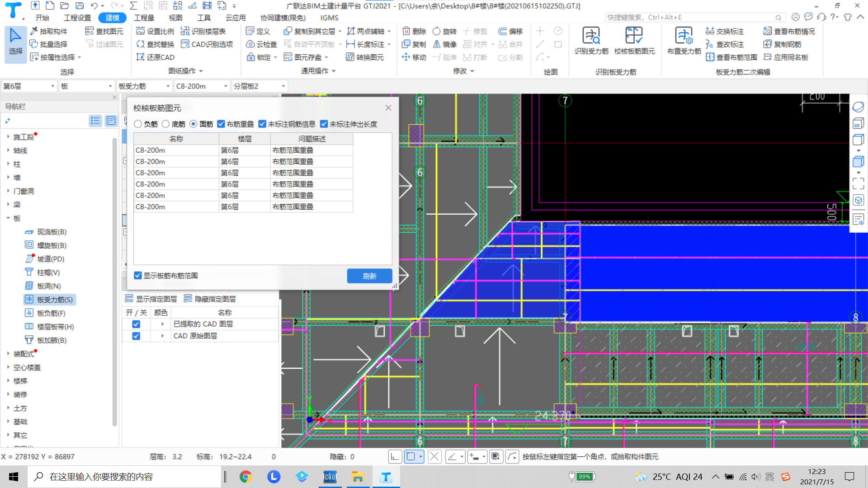Viewport: 868px width, 488px height.
Task: Click 批量选择 batch select tool
Action: coord(49,44)
